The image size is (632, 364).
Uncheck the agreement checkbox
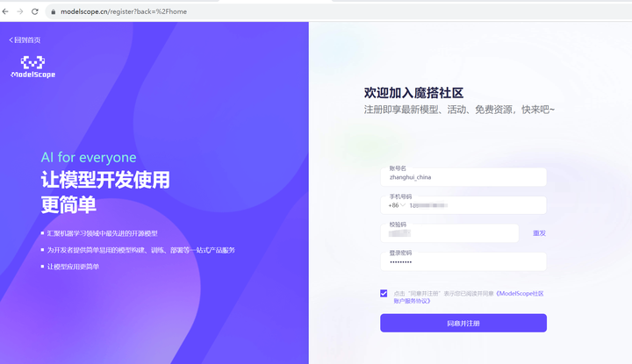[x=384, y=293]
